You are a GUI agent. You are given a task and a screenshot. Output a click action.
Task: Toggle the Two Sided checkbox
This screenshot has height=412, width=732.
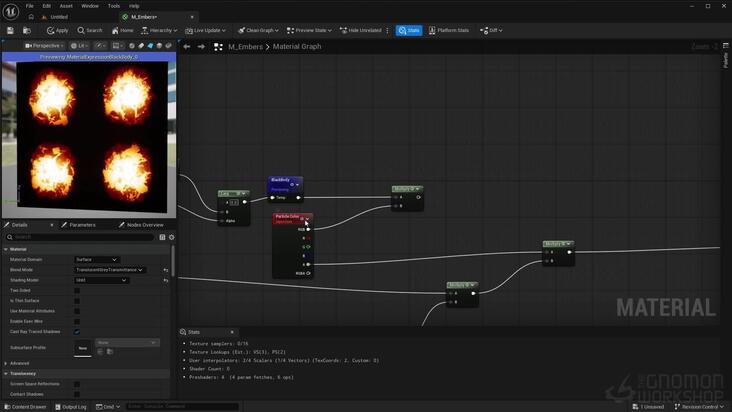pos(77,290)
